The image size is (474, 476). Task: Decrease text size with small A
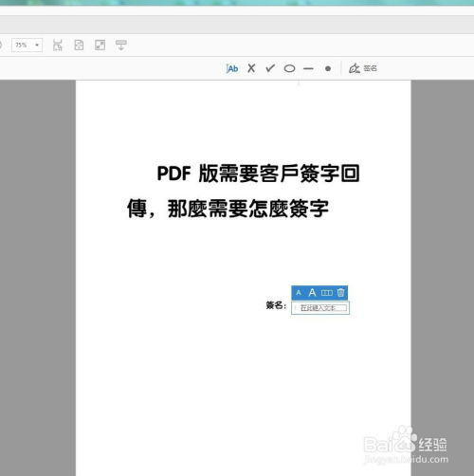[299, 293]
